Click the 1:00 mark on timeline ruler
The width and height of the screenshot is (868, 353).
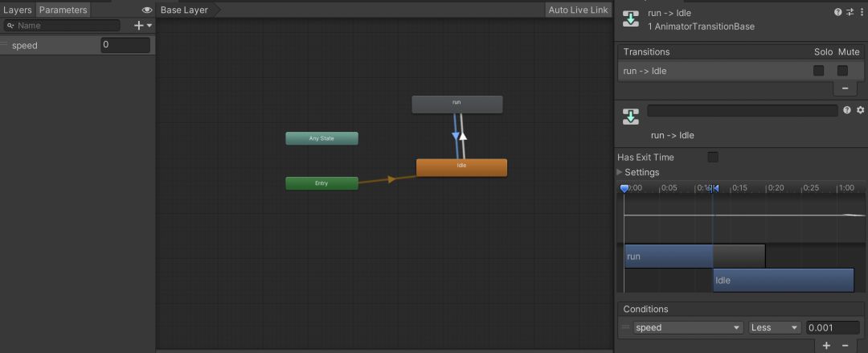845,188
